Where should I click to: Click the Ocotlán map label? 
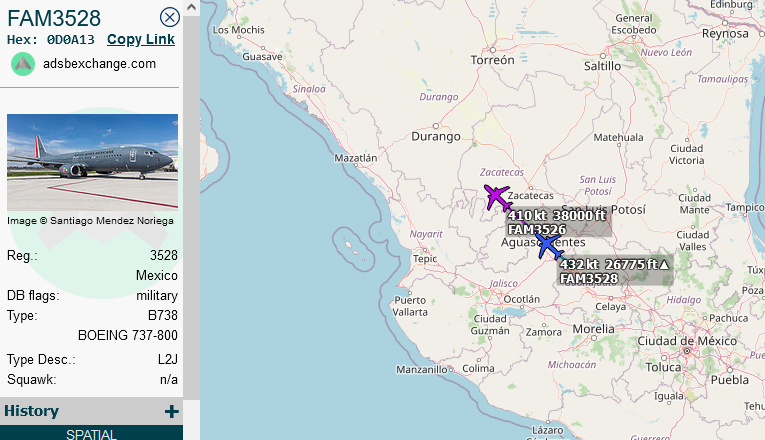pos(522,299)
